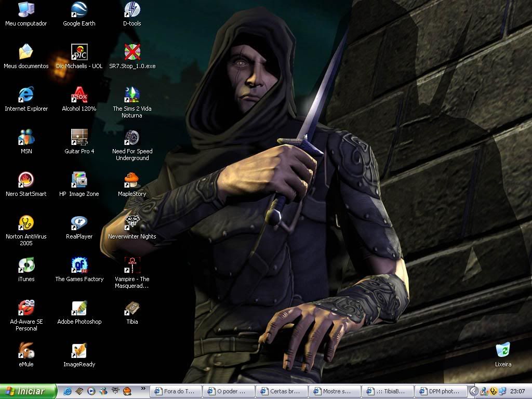Switch to the "Certas br..." taskbar window
This screenshot has width=532, height=399.
click(282, 392)
